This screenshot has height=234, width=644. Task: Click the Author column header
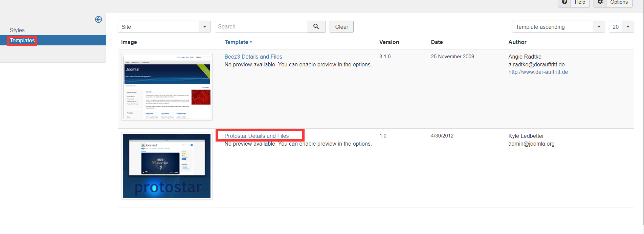[517, 42]
